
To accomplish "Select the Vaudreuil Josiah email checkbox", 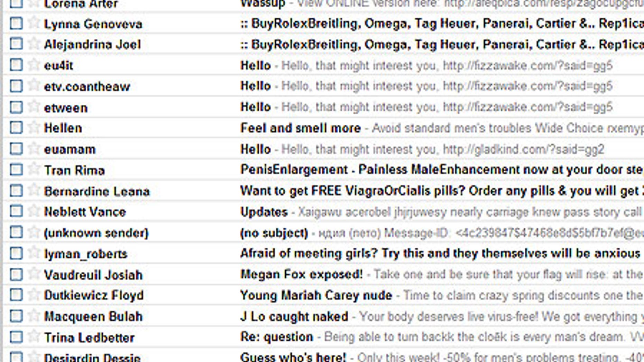I will pyautogui.click(x=16, y=275).
